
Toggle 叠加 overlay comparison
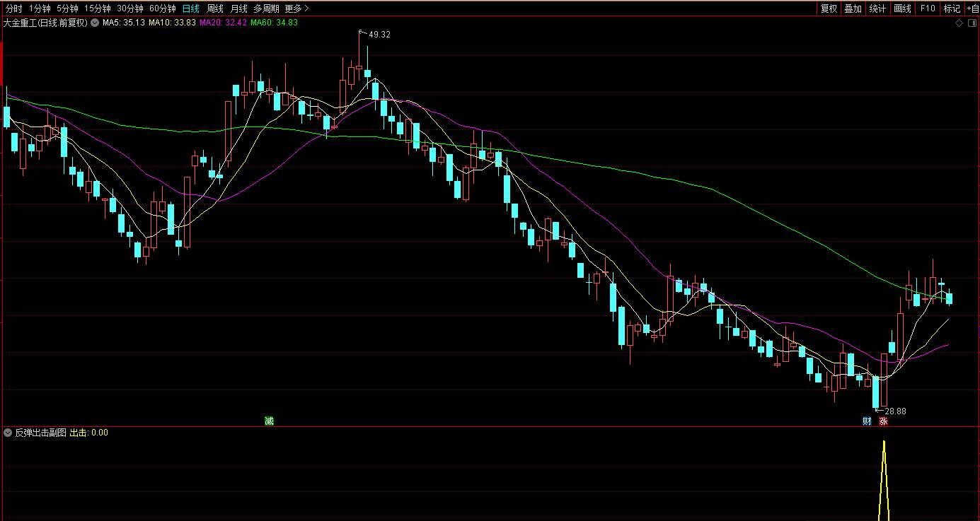(x=853, y=8)
